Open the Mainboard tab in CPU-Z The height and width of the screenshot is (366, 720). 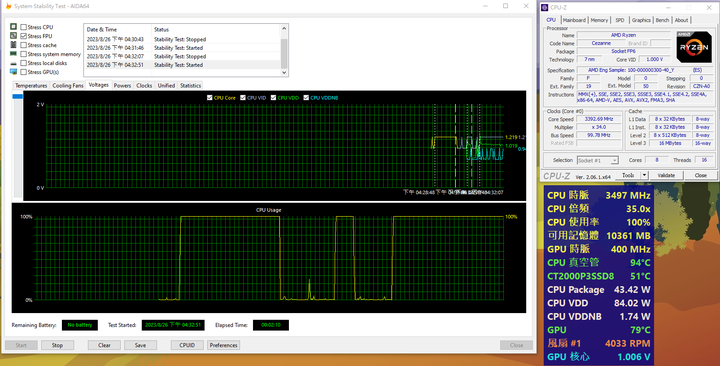click(574, 20)
